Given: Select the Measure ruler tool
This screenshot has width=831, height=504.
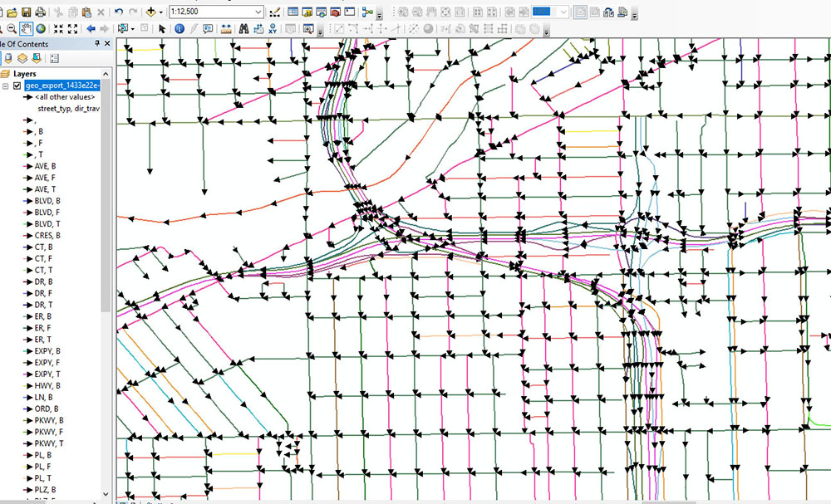Looking at the screenshot, I should coord(226,28).
